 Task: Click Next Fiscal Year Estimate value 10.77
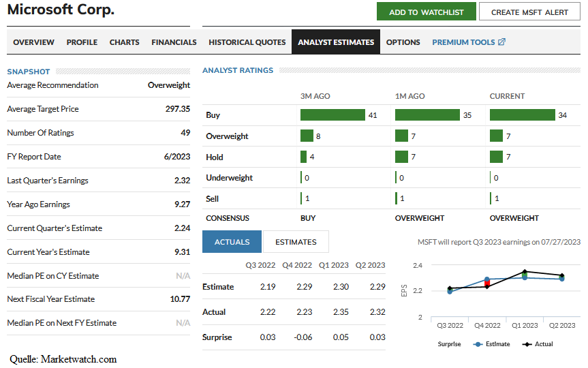pos(180,299)
